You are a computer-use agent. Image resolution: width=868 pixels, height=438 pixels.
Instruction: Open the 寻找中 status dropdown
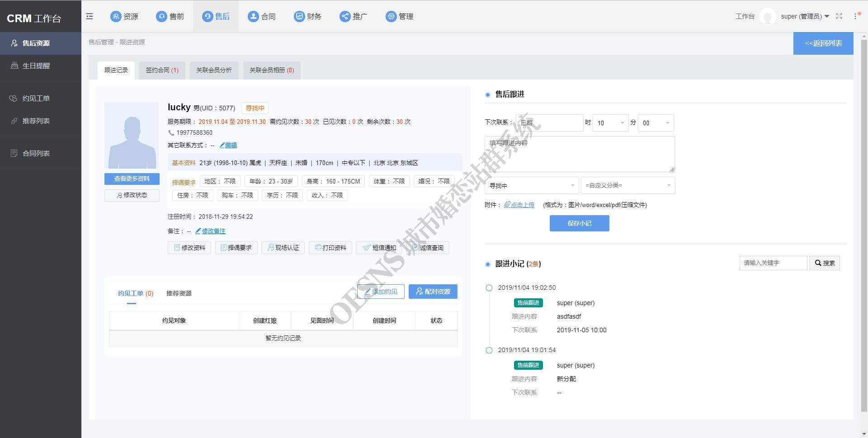532,186
